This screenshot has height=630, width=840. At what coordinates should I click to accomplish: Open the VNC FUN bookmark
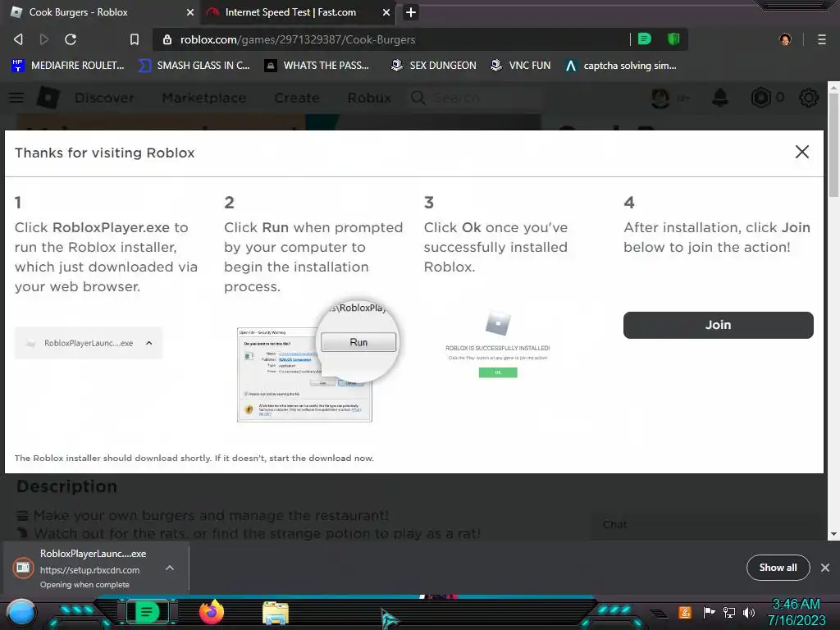(521, 66)
